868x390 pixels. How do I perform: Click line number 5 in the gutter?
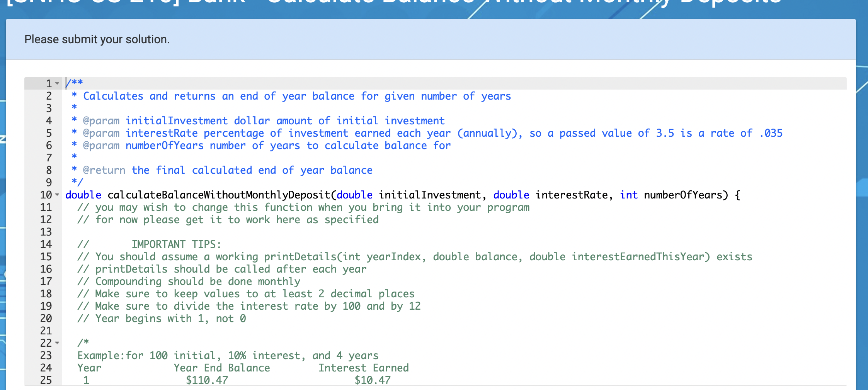(48, 133)
